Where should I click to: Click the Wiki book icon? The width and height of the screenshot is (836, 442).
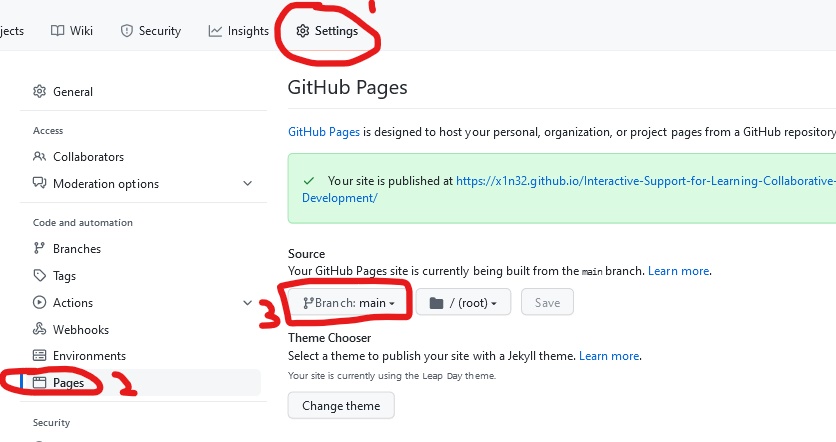pos(58,31)
